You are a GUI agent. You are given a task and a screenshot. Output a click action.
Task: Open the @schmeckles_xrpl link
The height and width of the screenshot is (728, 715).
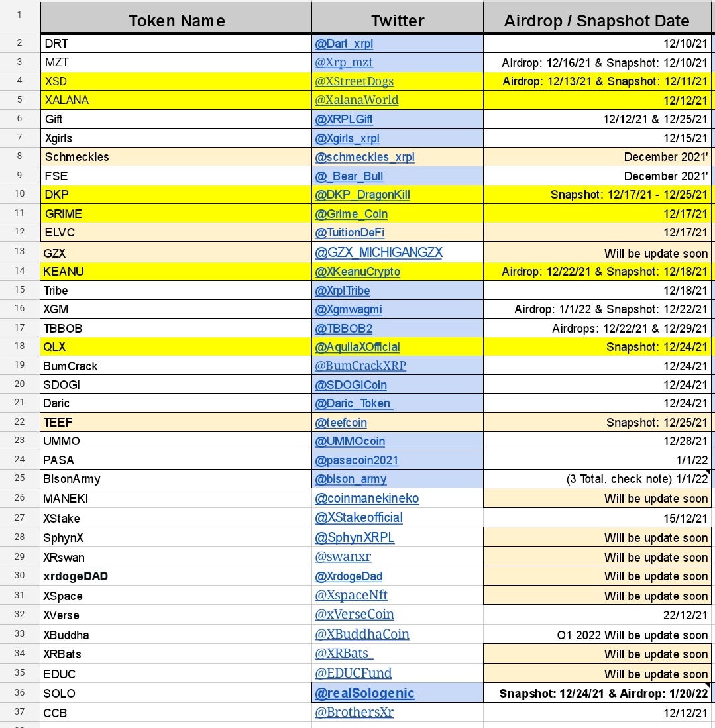[364, 157]
